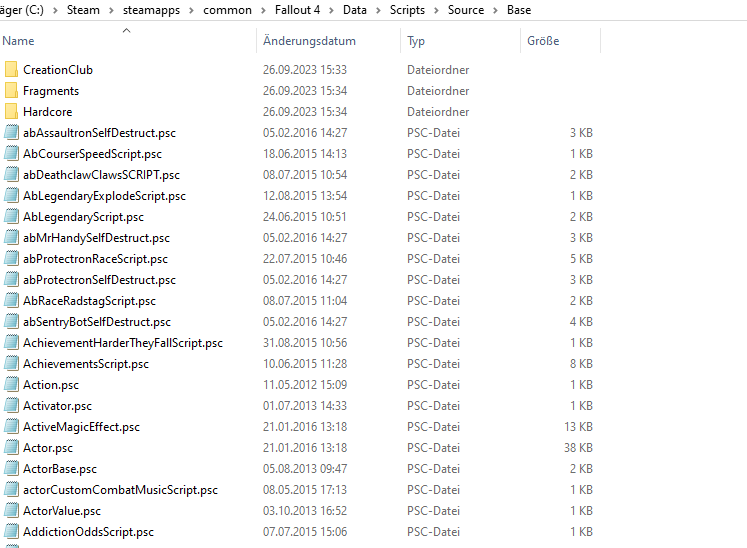This screenshot has height=548, width=747.
Task: Click the AchievementsScript.psc file icon
Action: click(11, 363)
